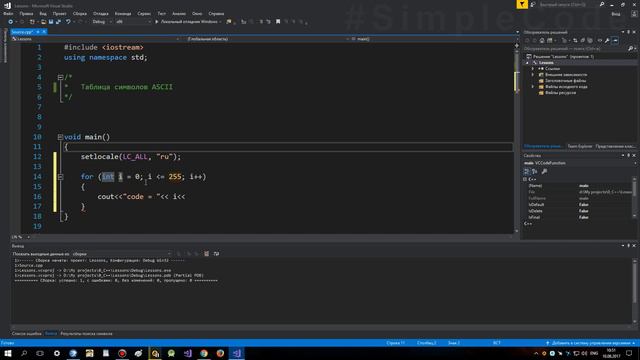Collapse the C++ category in Properties
Viewport: 640px width, 360px height.
click(x=525, y=179)
